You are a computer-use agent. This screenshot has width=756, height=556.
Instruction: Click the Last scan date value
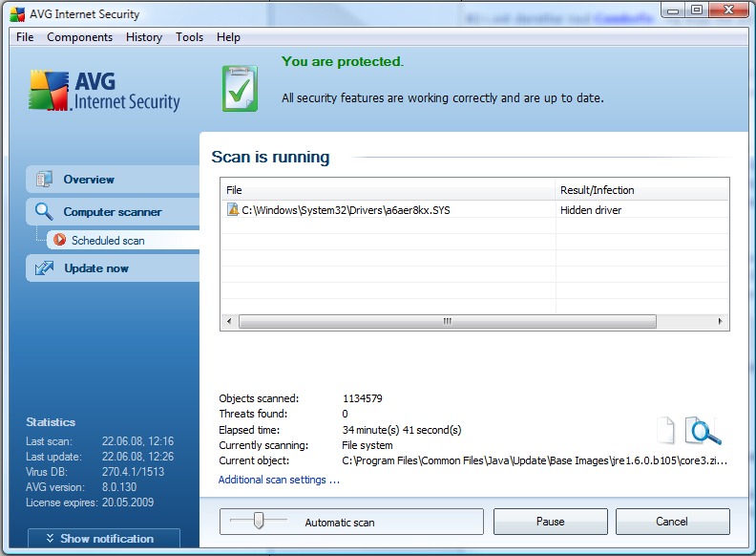137,441
